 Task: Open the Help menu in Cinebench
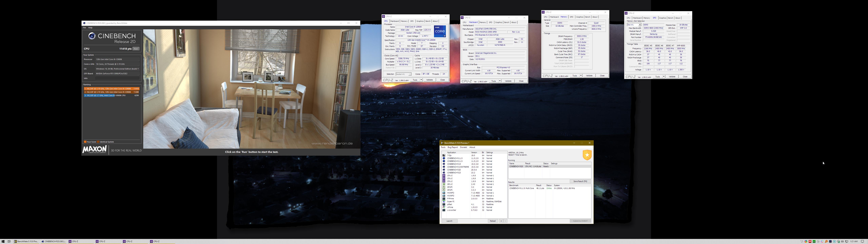[90, 28]
